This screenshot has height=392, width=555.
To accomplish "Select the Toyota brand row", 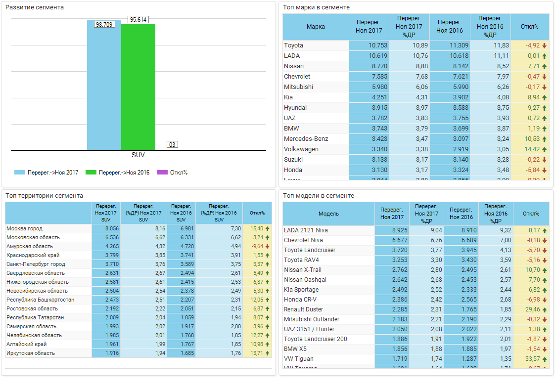I will pyautogui.click(x=416, y=45).
